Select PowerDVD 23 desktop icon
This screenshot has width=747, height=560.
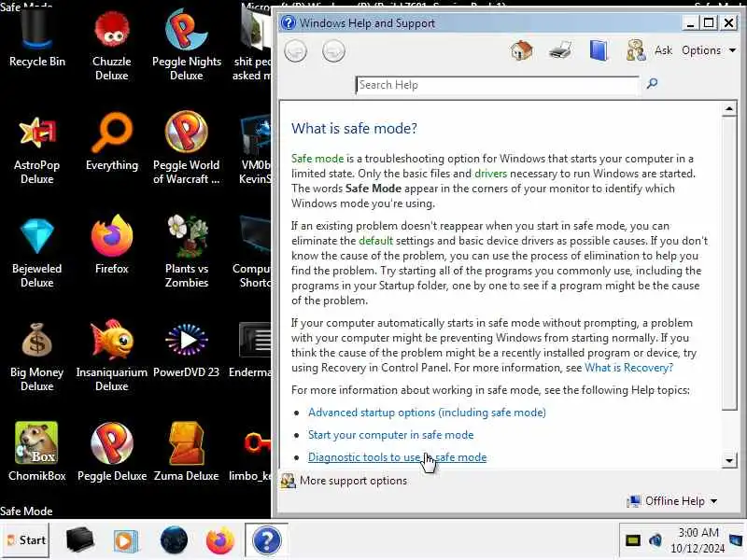186,351
